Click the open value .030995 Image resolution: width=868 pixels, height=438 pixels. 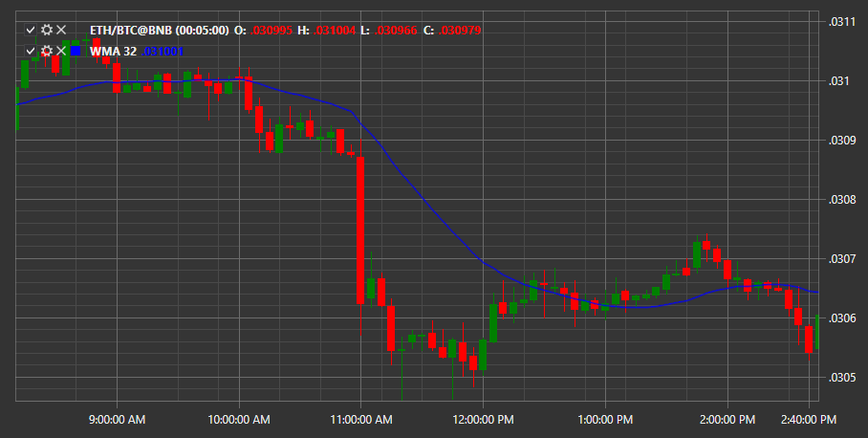pyautogui.click(x=271, y=31)
